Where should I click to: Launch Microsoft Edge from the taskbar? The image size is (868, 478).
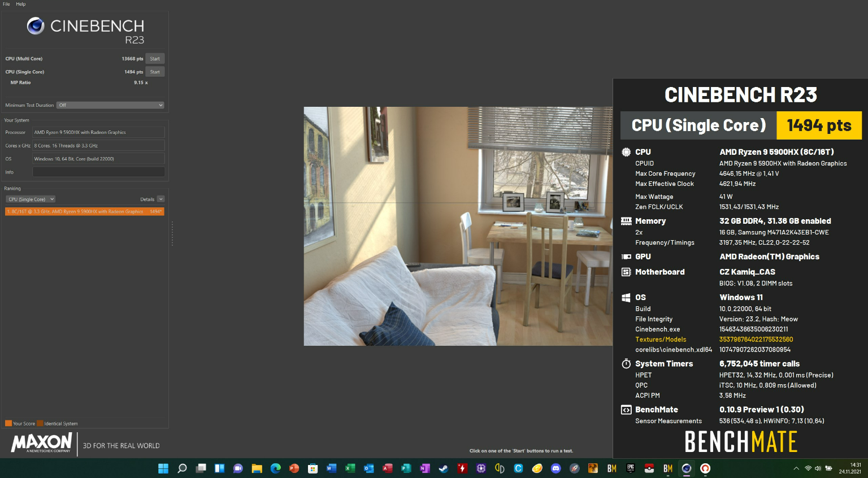tap(275, 468)
